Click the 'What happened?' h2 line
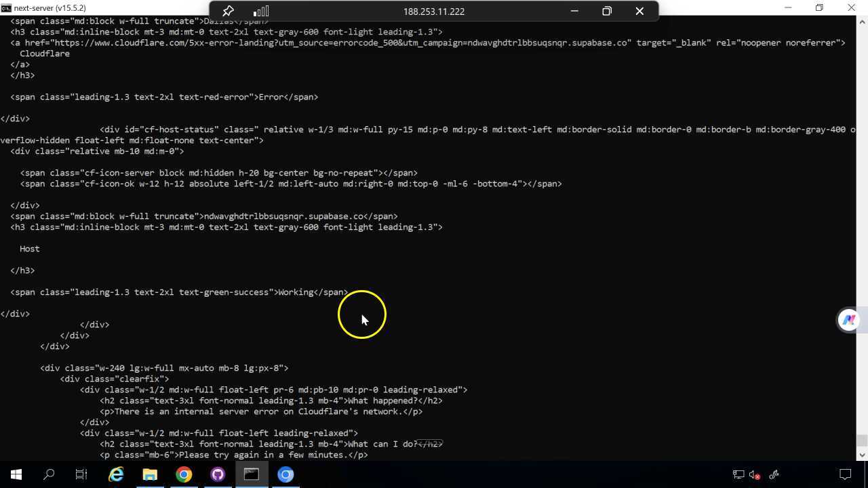Image resolution: width=868 pixels, height=488 pixels. 271,401
